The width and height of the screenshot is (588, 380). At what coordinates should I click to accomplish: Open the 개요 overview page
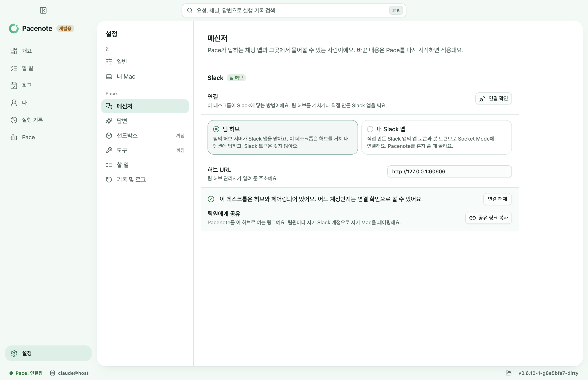coord(48,51)
